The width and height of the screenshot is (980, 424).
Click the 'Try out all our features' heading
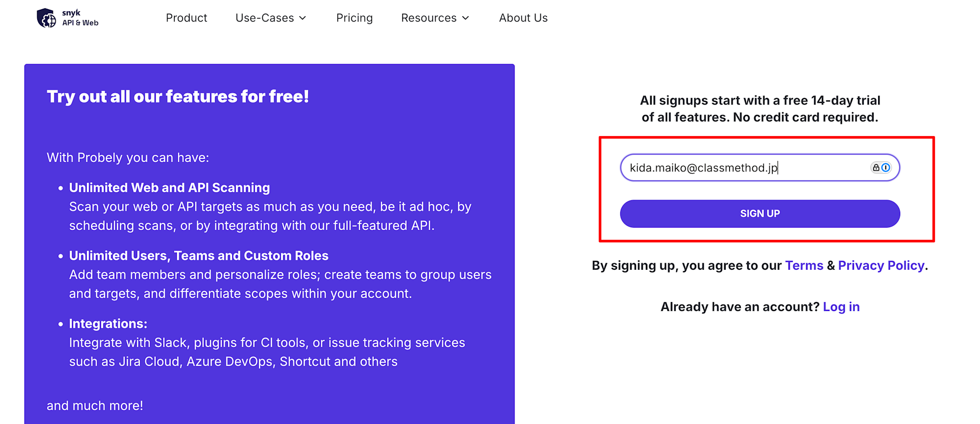point(178,96)
